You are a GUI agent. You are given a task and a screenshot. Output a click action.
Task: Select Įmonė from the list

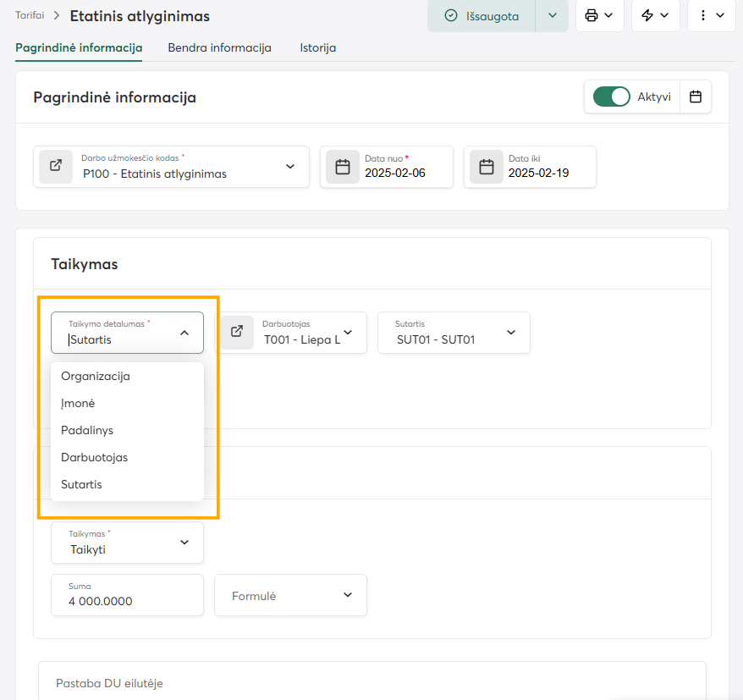127,403
